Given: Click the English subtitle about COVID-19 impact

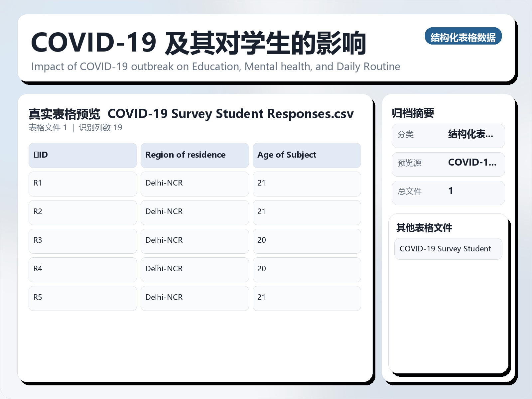Looking at the screenshot, I should point(215,66).
